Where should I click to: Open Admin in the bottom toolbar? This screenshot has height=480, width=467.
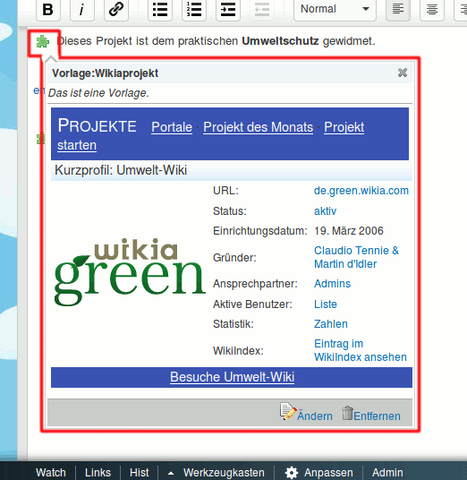coord(388,473)
